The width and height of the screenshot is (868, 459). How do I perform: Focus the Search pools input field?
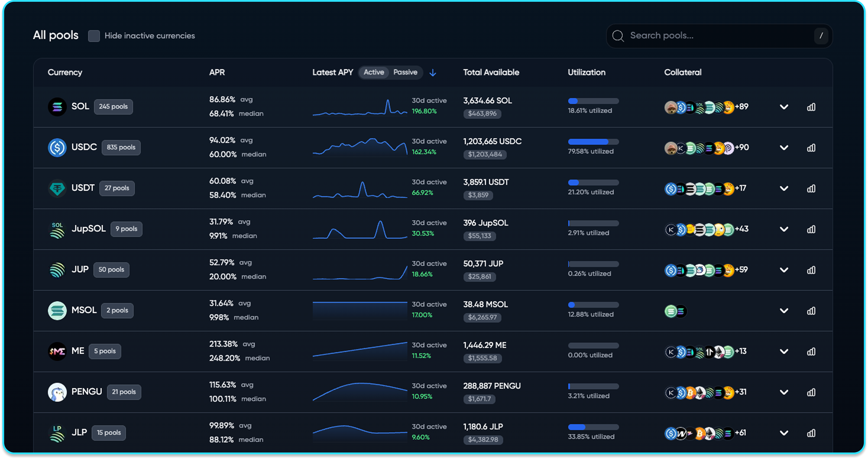[x=719, y=36]
